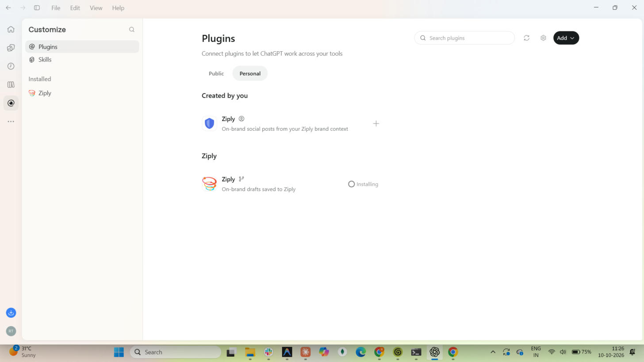
Task: Open 'On-brand social posts' Ziply plugin description
Action: 285,129
